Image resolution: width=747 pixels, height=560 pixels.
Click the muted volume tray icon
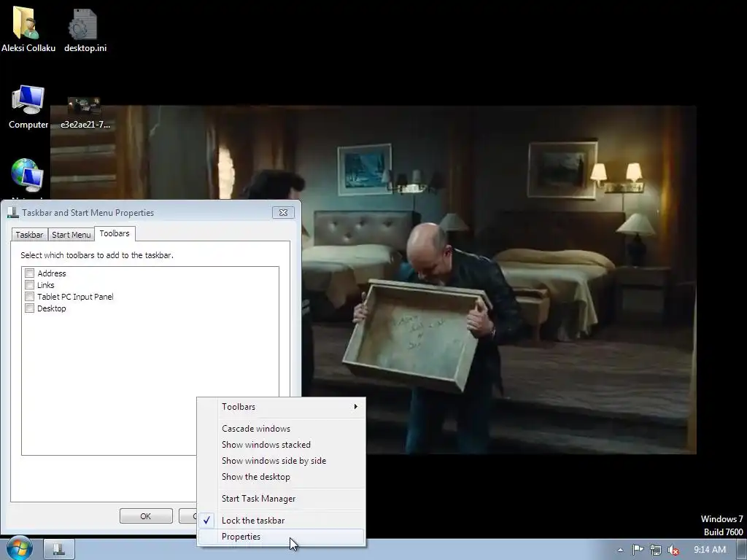pyautogui.click(x=673, y=550)
